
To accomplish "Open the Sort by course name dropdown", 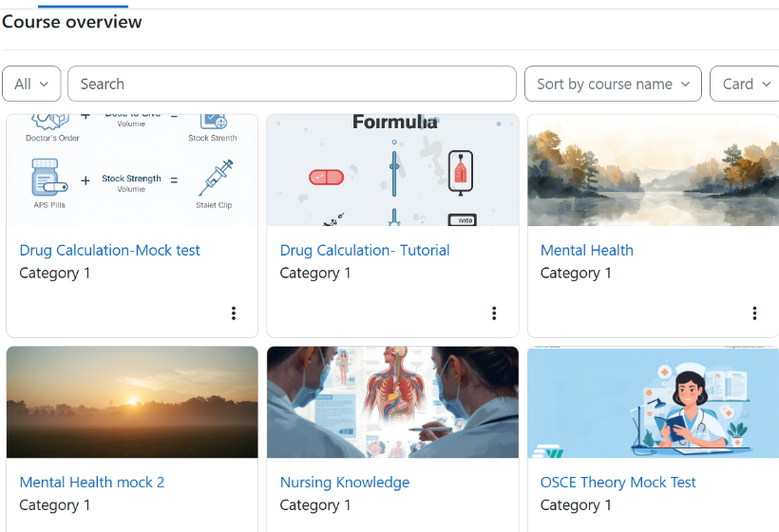I will pos(613,84).
